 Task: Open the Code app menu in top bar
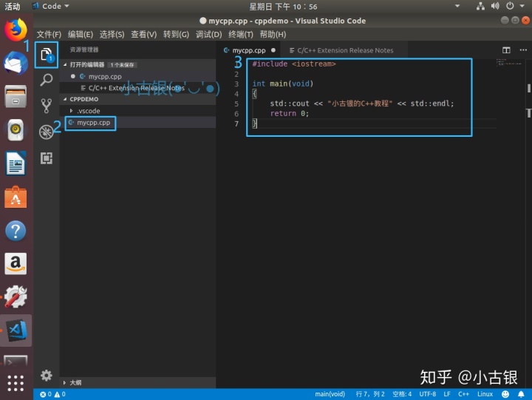click(x=51, y=6)
